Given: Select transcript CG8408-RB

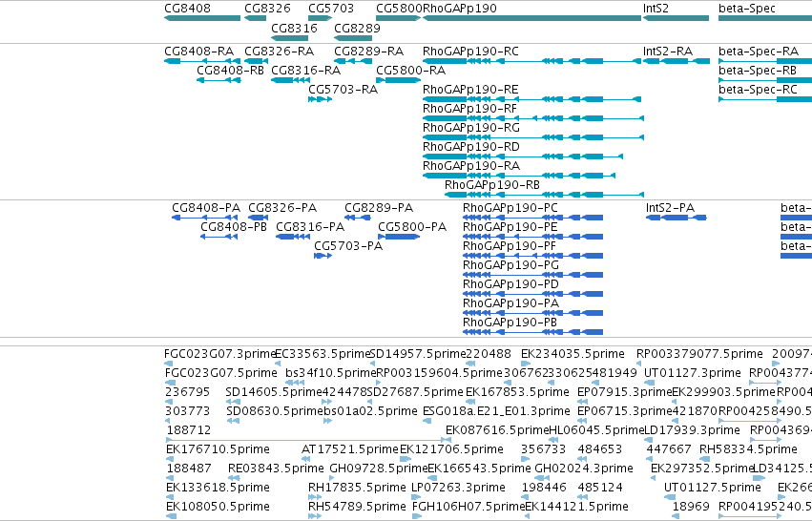Looking at the screenshot, I should (219, 80).
